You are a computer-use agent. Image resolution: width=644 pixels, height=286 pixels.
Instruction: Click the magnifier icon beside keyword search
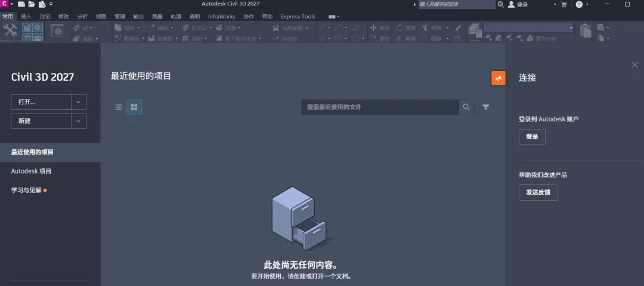(x=500, y=4)
